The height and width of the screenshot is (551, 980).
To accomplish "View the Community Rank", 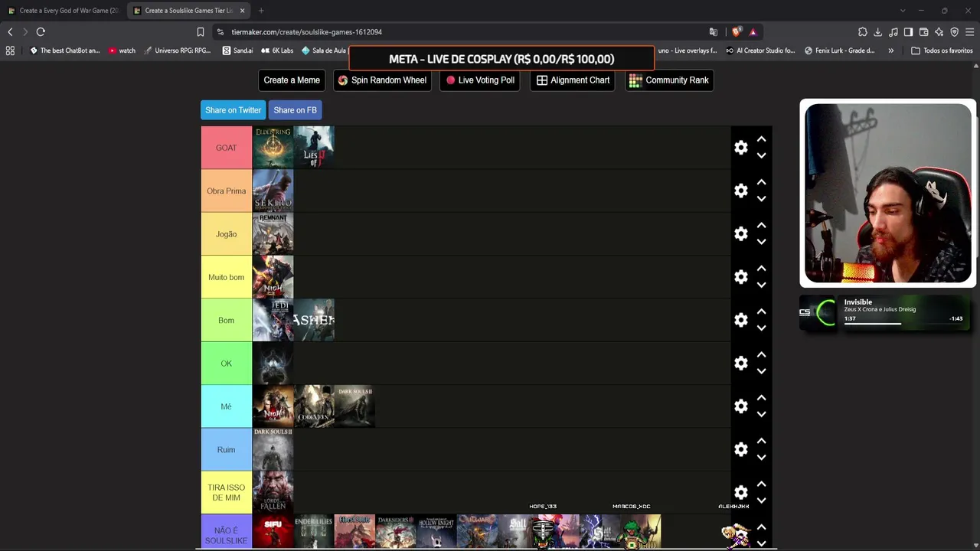I will (x=669, y=80).
